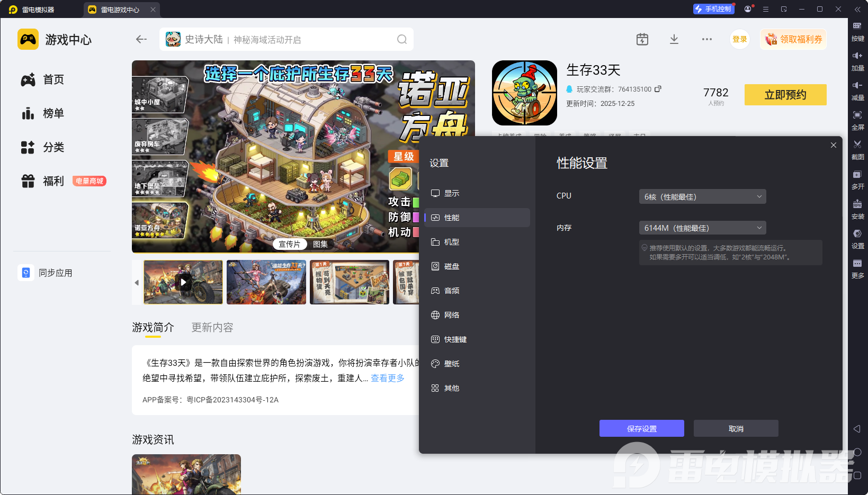
Task: Open the user account icon in title bar
Action: [x=748, y=9]
